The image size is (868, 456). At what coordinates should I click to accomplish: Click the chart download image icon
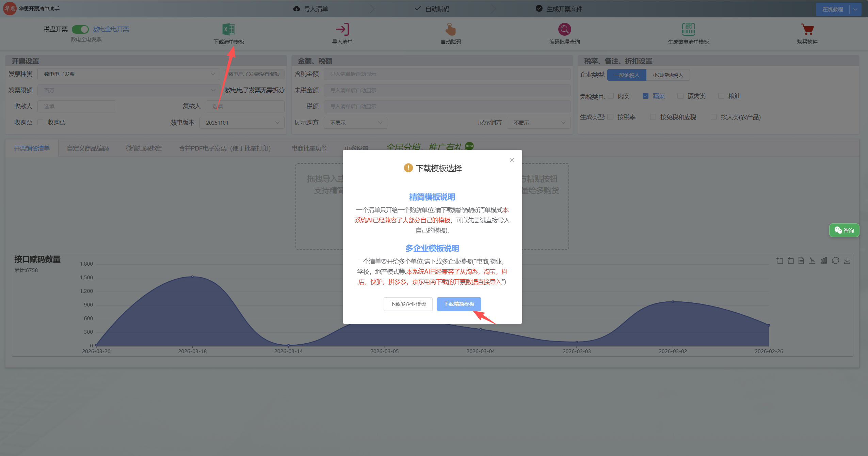tap(847, 261)
